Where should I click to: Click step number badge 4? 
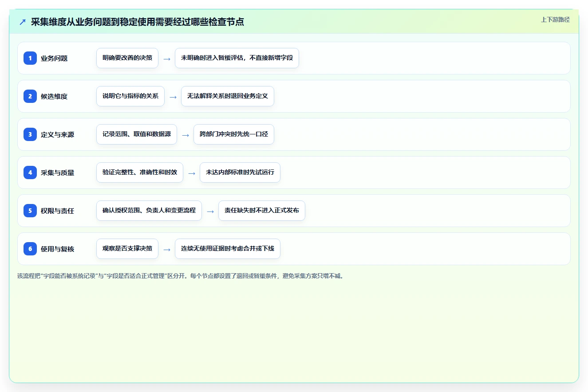click(x=30, y=172)
